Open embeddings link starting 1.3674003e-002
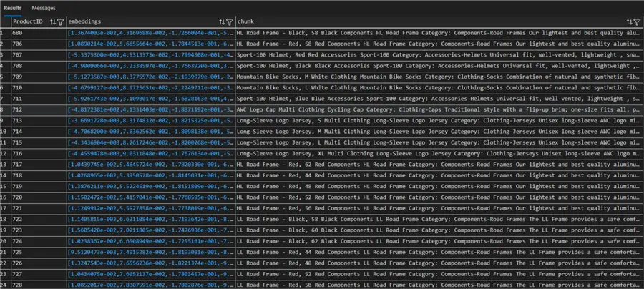The width and height of the screenshot is (644, 289). (x=151, y=33)
